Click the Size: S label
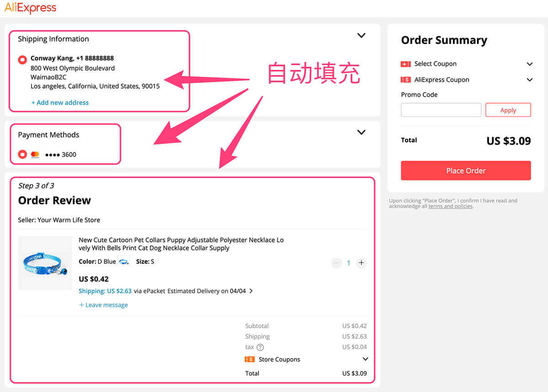Screen dimensions: 548x392 pyautogui.click(x=145, y=261)
